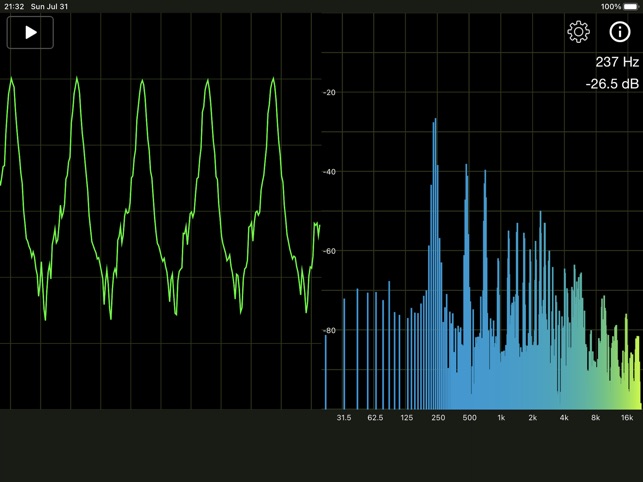Open the info panel via the i icon
643x482 pixels.
coord(619,32)
